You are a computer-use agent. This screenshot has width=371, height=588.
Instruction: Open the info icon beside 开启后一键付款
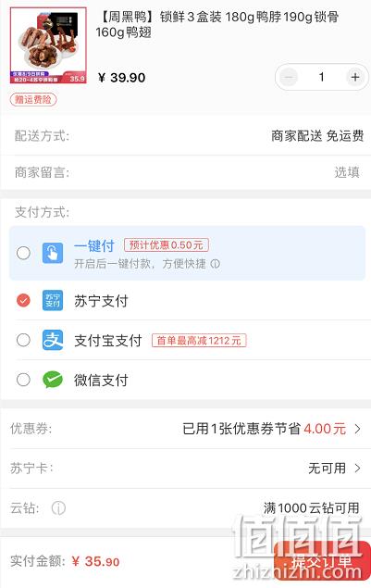pyautogui.click(x=215, y=264)
